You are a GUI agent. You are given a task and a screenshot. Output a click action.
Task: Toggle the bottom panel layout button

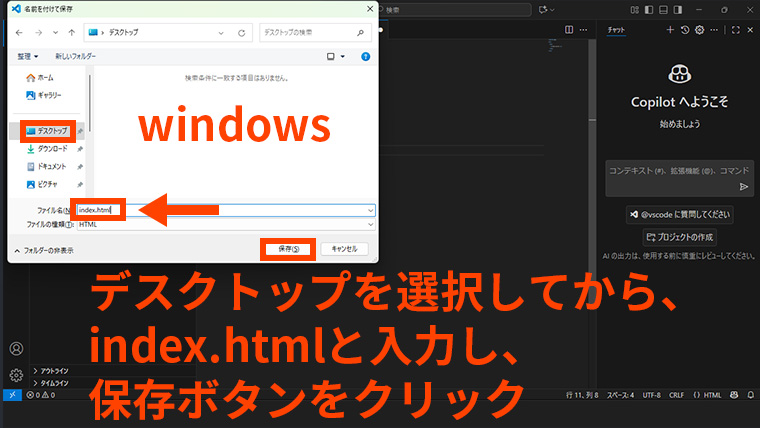pos(664,9)
